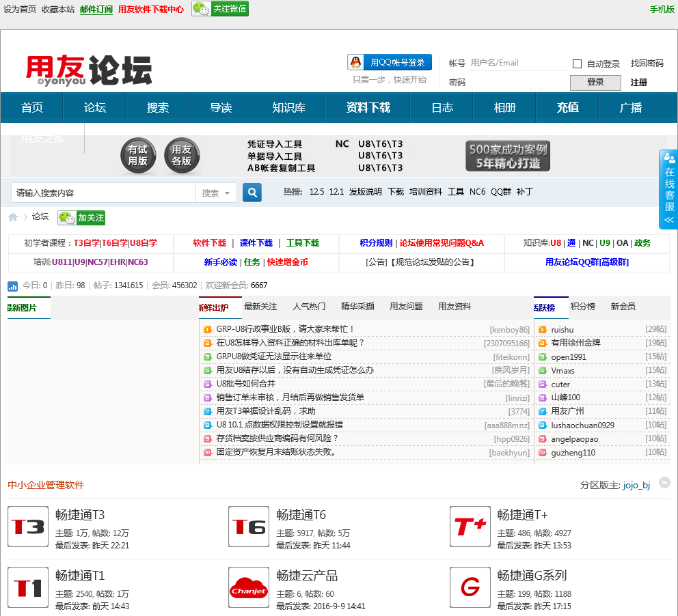Open the 快速增金币 link
Screen dimensions: 678x616
(287, 262)
